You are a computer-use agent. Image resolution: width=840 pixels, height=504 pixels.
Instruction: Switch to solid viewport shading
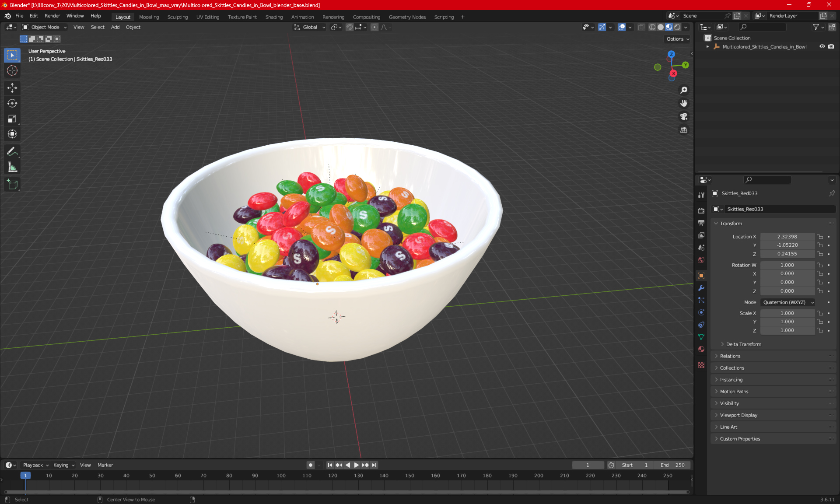661,27
